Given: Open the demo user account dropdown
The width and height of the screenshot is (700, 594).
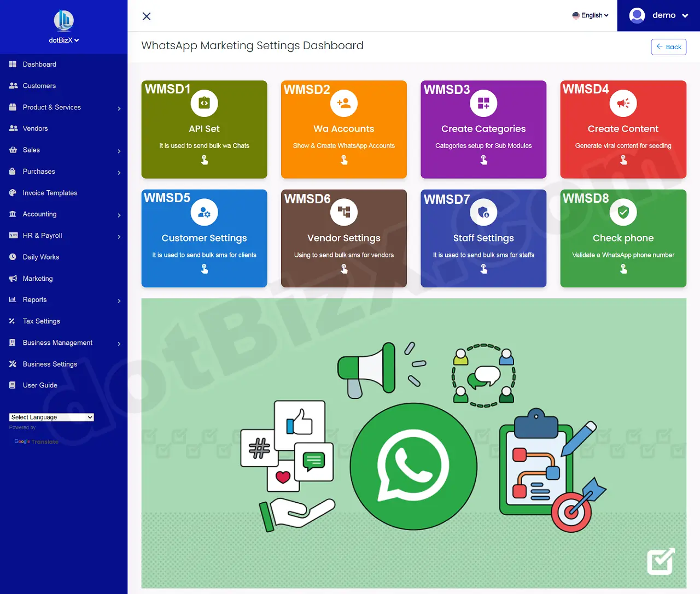Looking at the screenshot, I should (658, 15).
